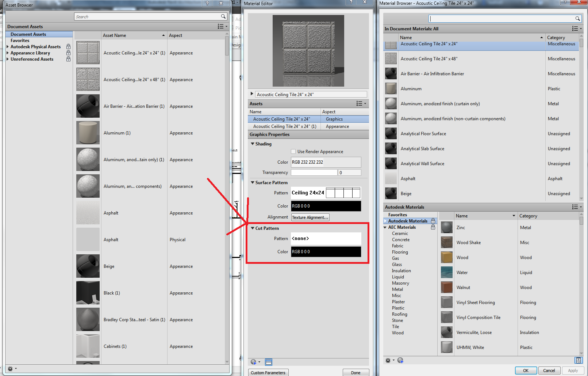588x376 pixels.
Task: Collapse the Surface Pattern section
Action: point(253,183)
